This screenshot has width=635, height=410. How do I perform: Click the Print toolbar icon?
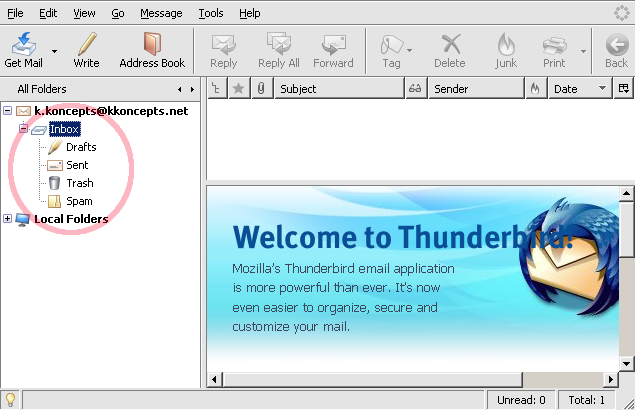(x=554, y=45)
